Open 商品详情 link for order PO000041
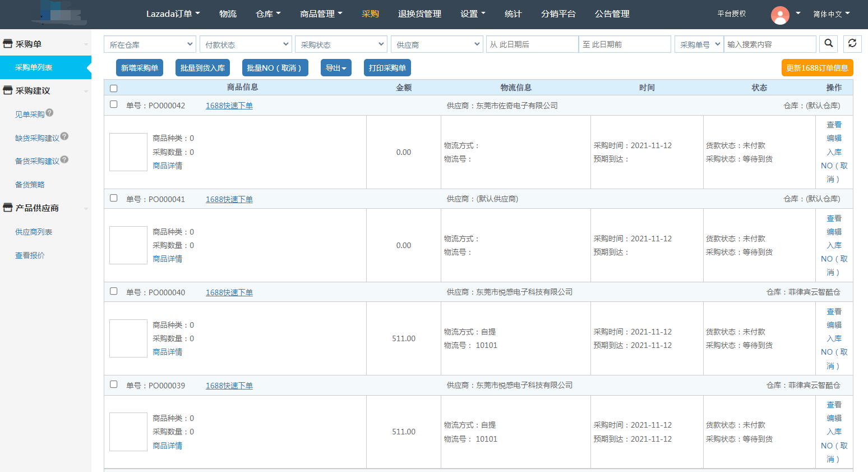Viewport: 868px width, 472px height. 168,259
